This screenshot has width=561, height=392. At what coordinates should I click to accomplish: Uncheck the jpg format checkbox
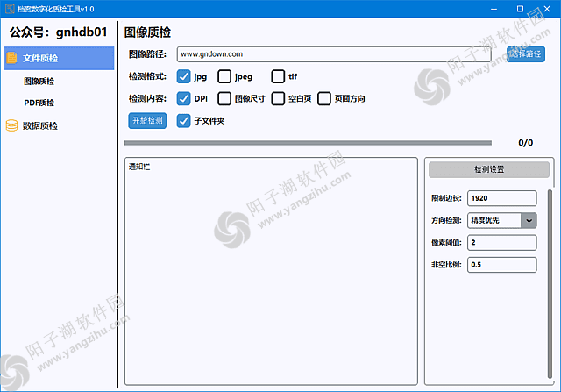[x=183, y=76]
